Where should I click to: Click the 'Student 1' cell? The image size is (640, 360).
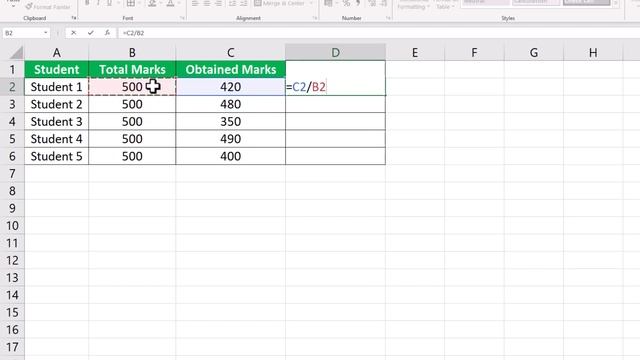[x=56, y=87]
